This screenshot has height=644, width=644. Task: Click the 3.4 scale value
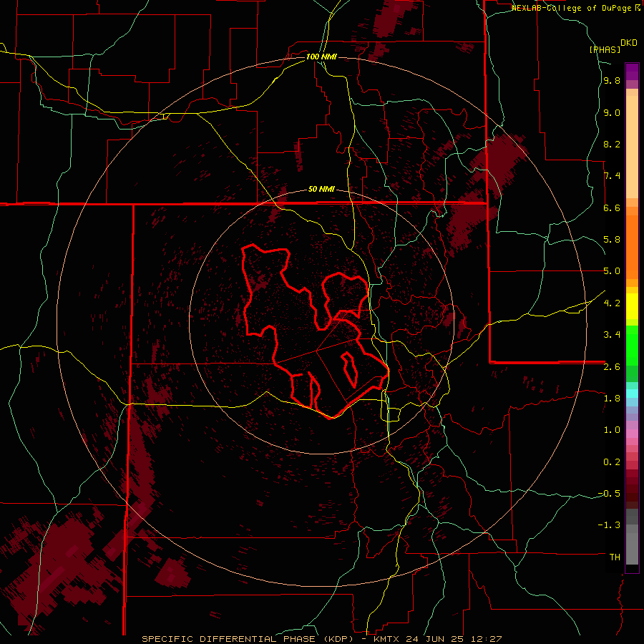(612, 334)
